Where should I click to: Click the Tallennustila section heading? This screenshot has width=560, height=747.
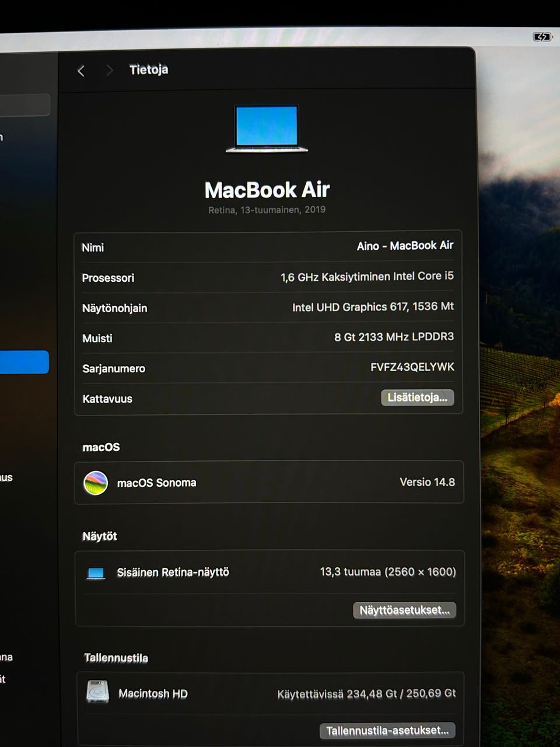pyautogui.click(x=116, y=658)
